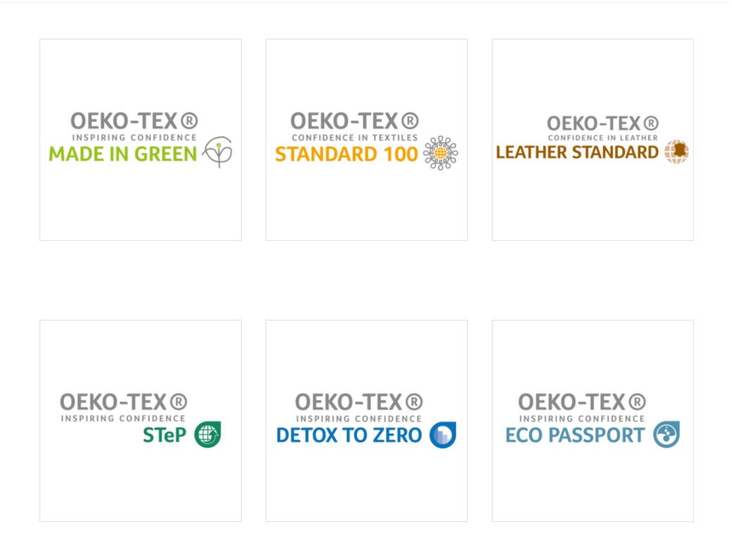
Task: Click the LEATHER STANDARD globe hide icon
Action: coord(677,151)
